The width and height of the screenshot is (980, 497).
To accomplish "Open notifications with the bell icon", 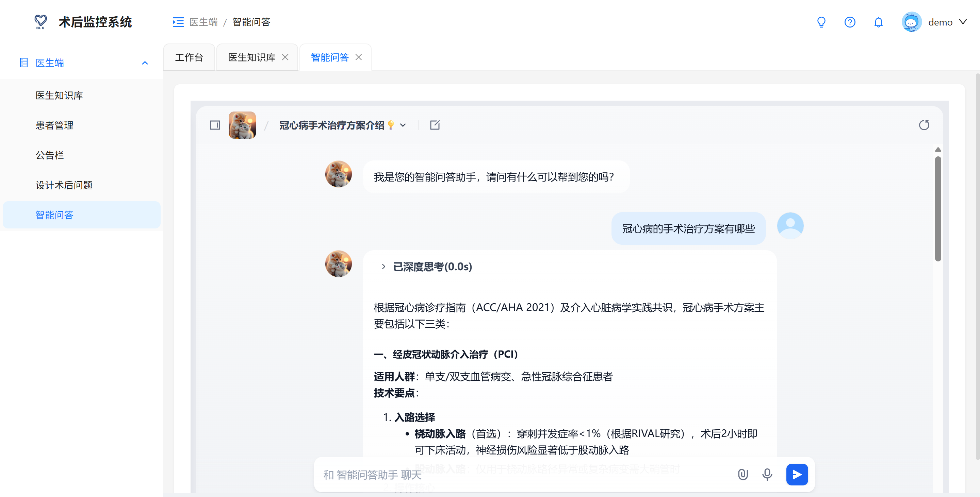I will (878, 22).
